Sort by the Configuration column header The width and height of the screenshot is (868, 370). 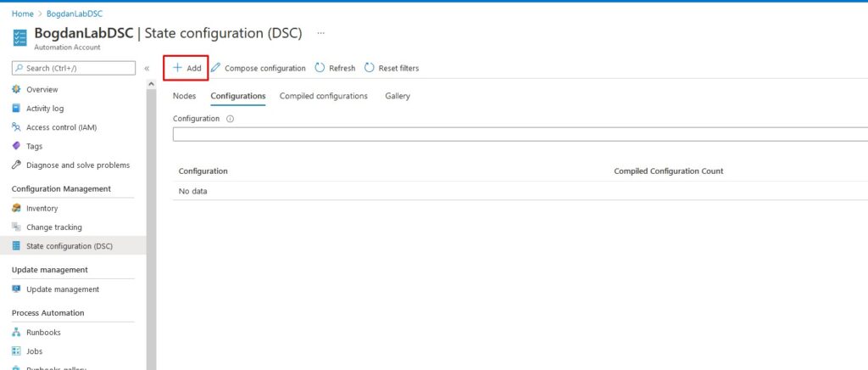click(x=203, y=171)
